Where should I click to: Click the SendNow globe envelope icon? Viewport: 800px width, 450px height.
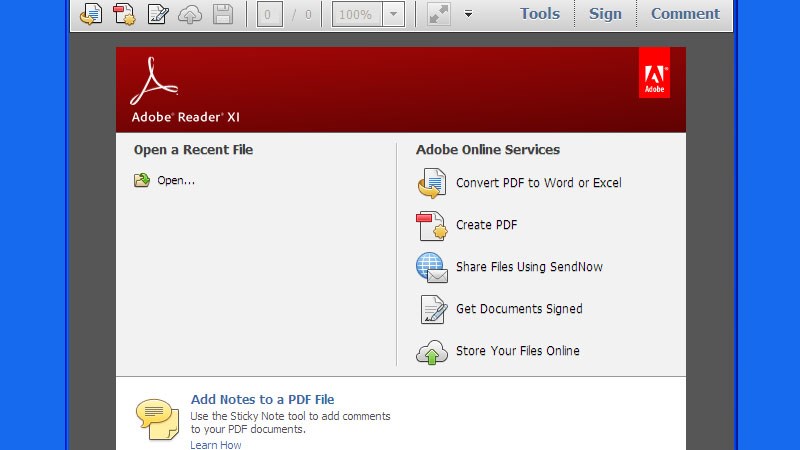point(432,267)
